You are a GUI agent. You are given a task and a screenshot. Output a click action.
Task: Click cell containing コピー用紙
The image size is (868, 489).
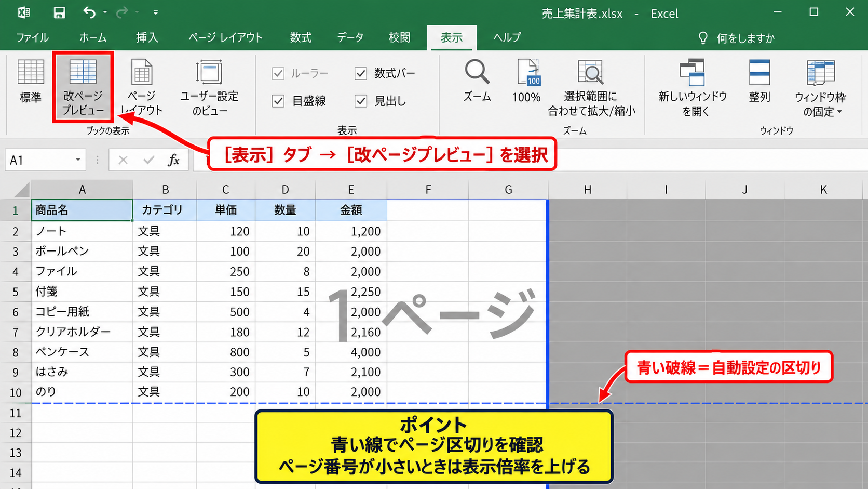tap(82, 312)
